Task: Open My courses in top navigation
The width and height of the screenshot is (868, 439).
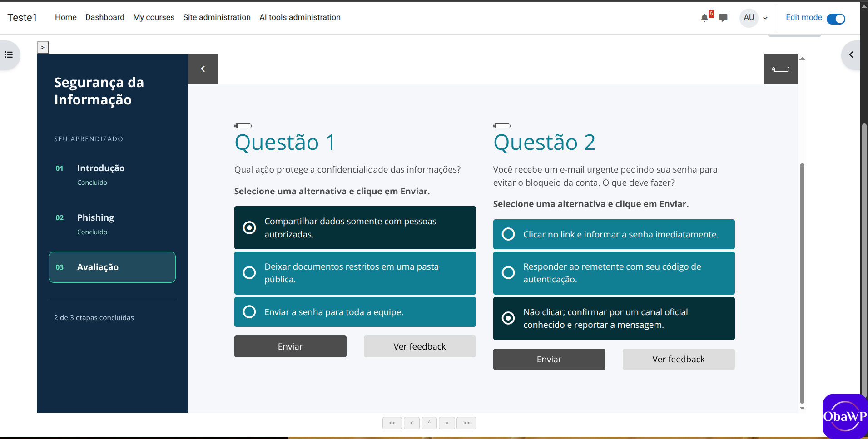Action: [x=154, y=17]
